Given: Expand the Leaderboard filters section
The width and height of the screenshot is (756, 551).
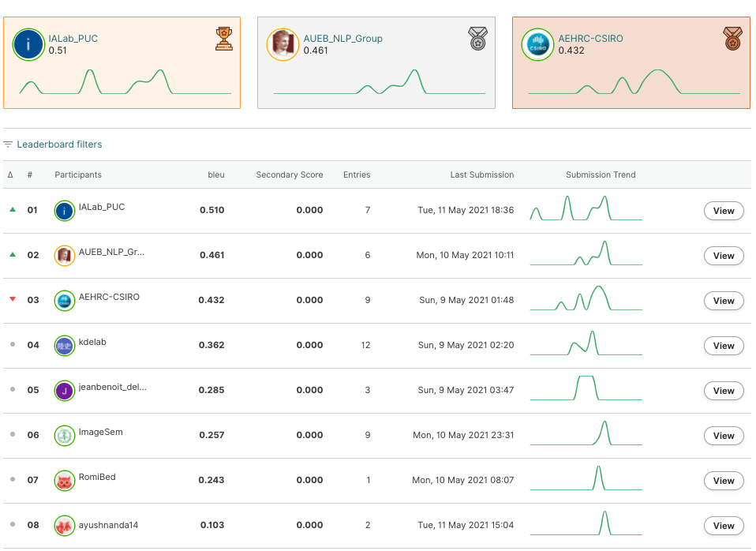Looking at the screenshot, I should pos(53,144).
